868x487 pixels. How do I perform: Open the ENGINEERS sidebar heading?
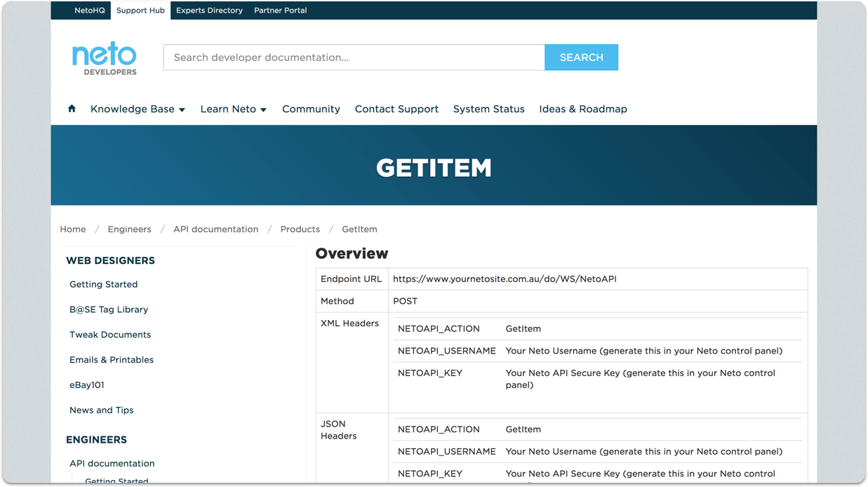(96, 440)
